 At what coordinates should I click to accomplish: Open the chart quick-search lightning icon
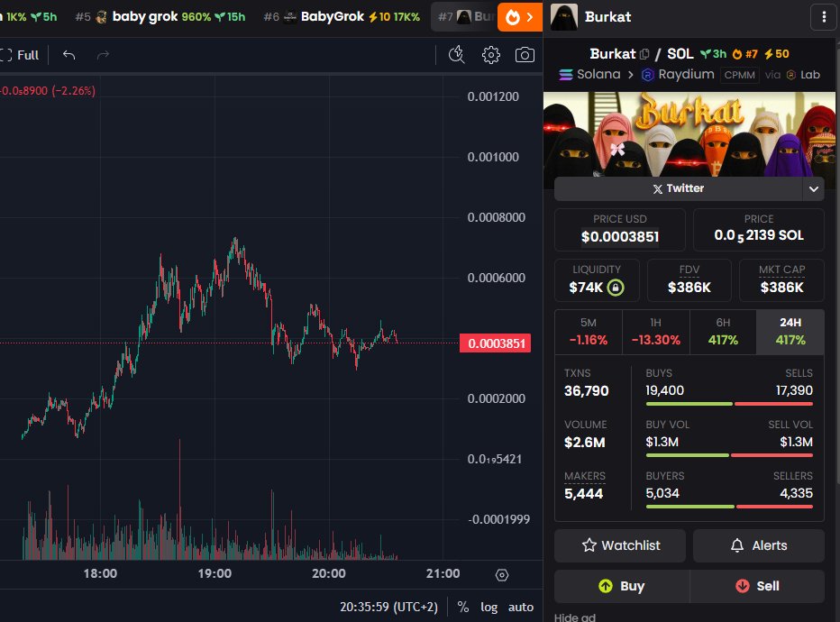(x=456, y=55)
